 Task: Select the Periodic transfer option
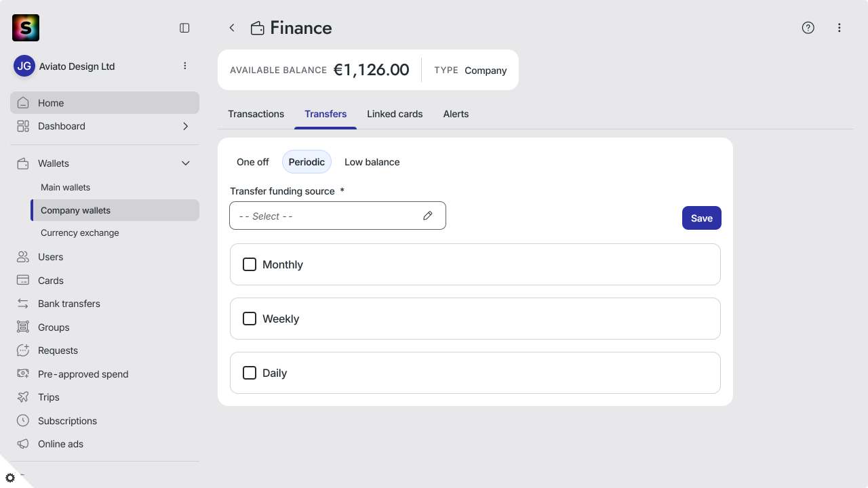click(307, 162)
